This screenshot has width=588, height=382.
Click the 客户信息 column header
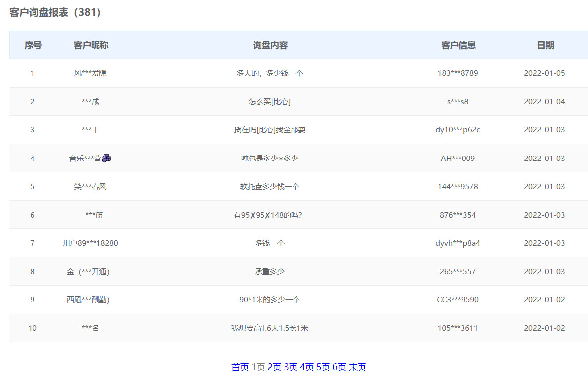(458, 45)
